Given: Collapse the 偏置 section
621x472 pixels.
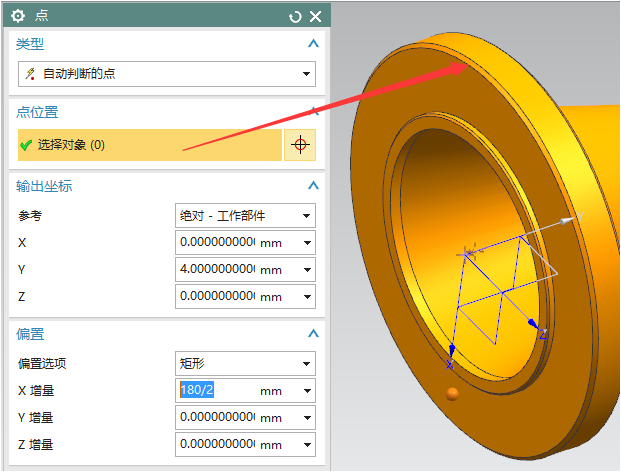Looking at the screenshot, I should click(x=313, y=334).
